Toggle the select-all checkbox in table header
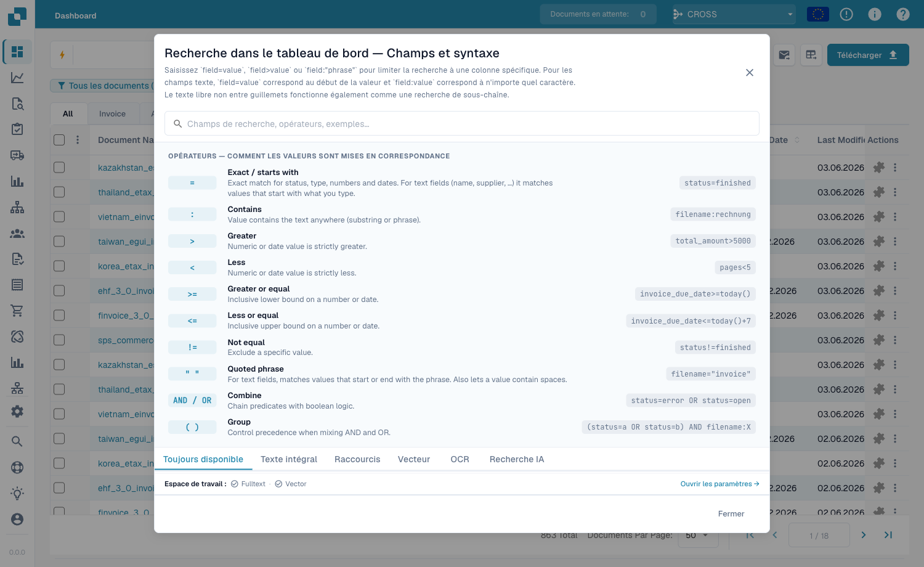924x567 pixels. point(59,140)
